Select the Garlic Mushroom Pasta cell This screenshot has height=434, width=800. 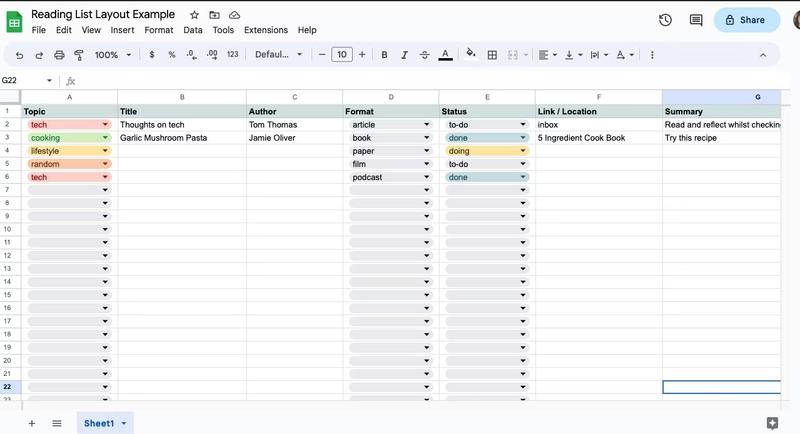[182, 138]
